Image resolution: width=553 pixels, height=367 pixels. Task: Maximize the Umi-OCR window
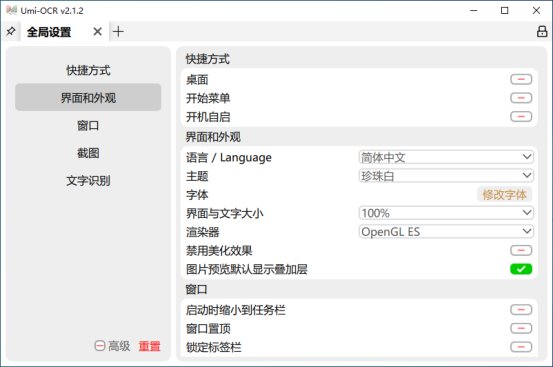505,11
